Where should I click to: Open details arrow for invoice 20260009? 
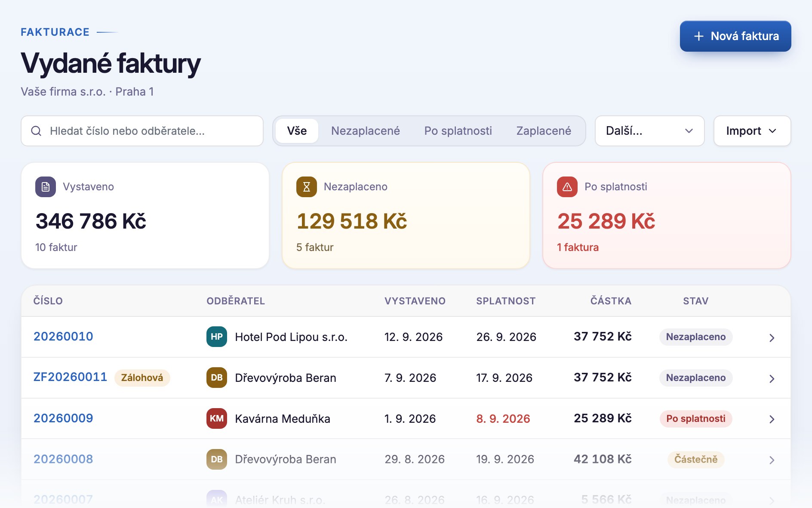coord(772,419)
